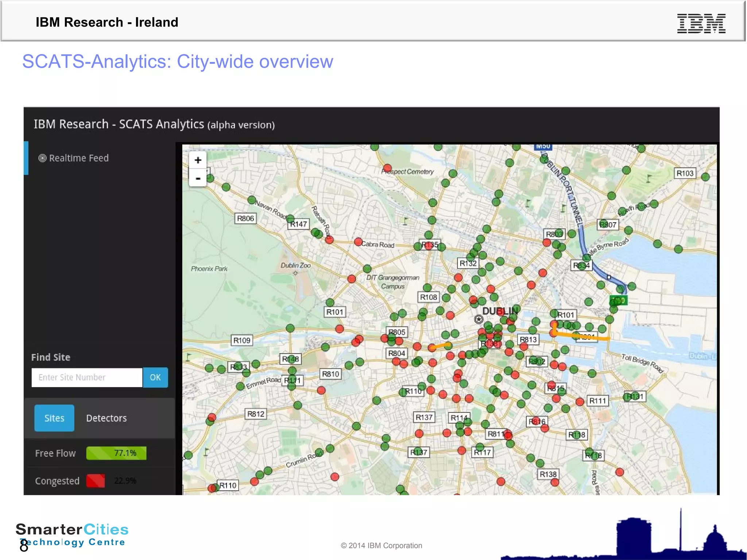
Task: Click the R111 road label on map
Action: coord(597,401)
